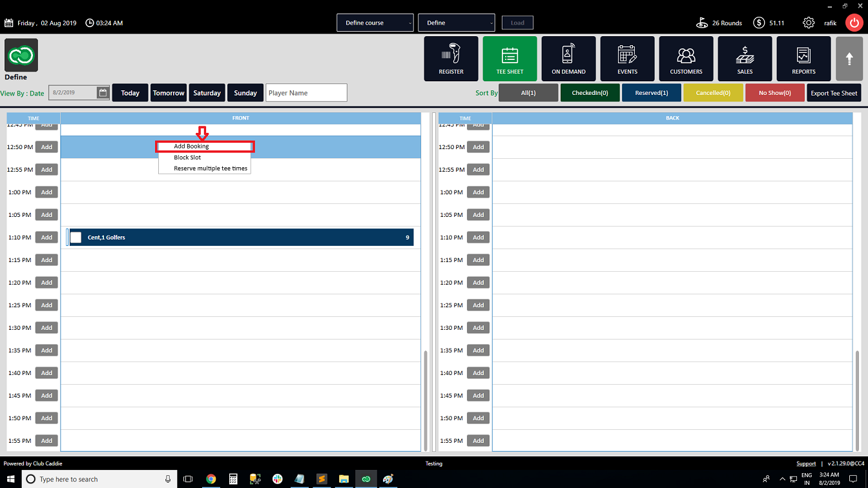This screenshot has height=488, width=868.
Task: Click Add for 1:00 PM on Back
Action: (x=478, y=192)
